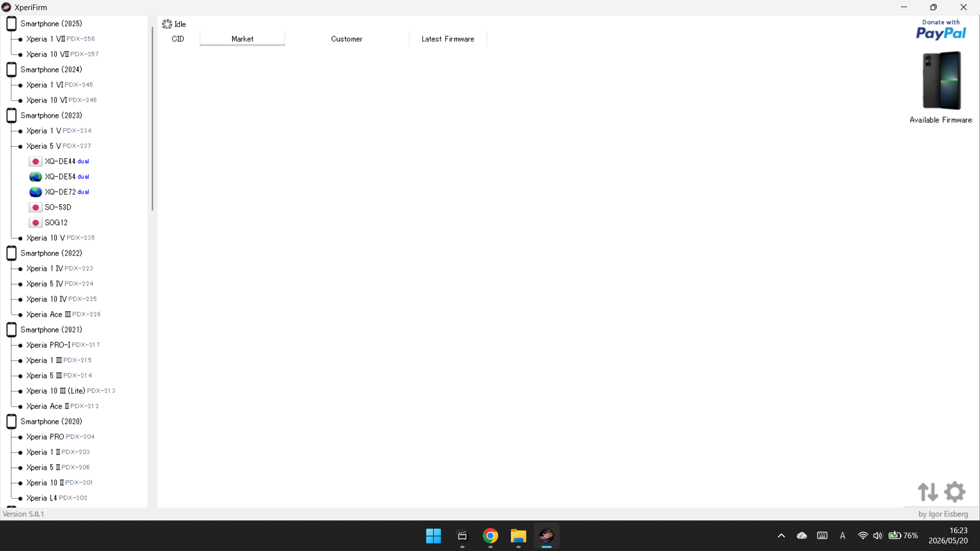980x551 pixels.
Task: Expand Xperia 5 III PDX-214
Action: click(59, 375)
